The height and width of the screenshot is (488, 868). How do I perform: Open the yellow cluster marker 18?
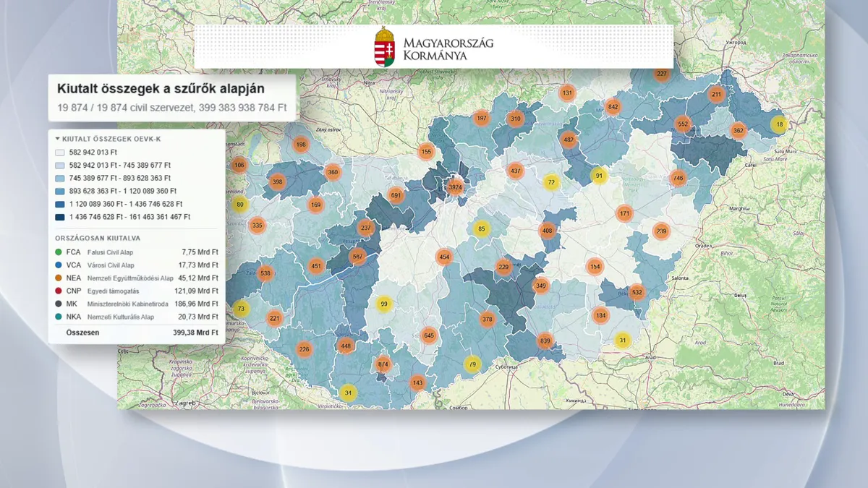pyautogui.click(x=778, y=124)
